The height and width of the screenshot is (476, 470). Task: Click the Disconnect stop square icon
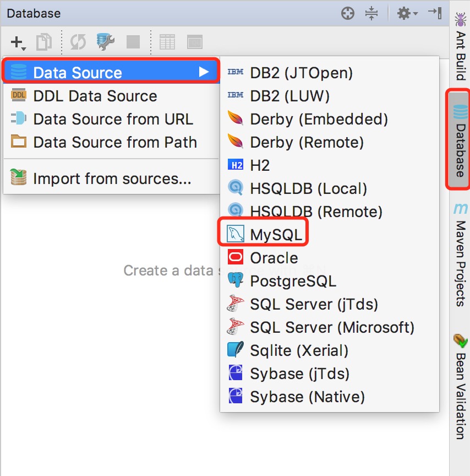[x=133, y=42]
